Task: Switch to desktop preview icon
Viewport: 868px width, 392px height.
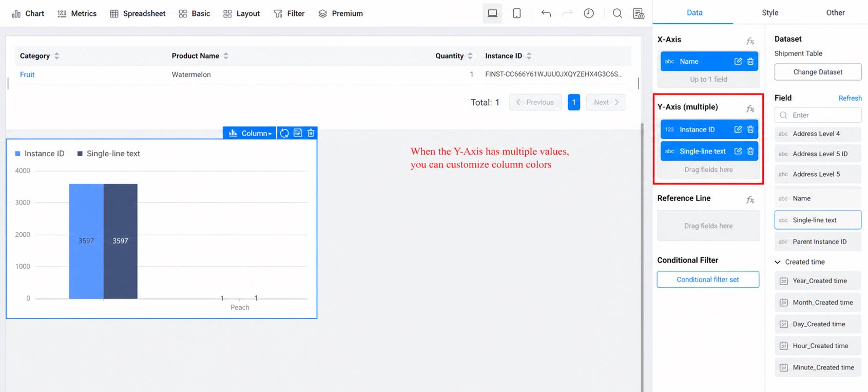Action: click(x=492, y=13)
